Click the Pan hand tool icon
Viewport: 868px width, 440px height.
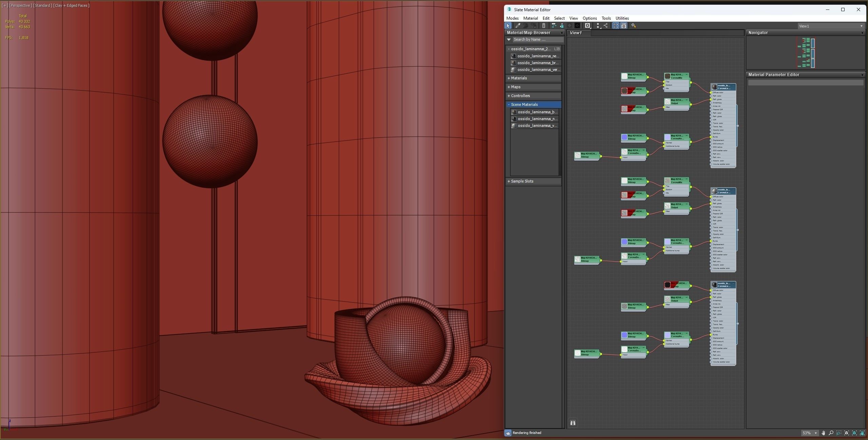823,433
